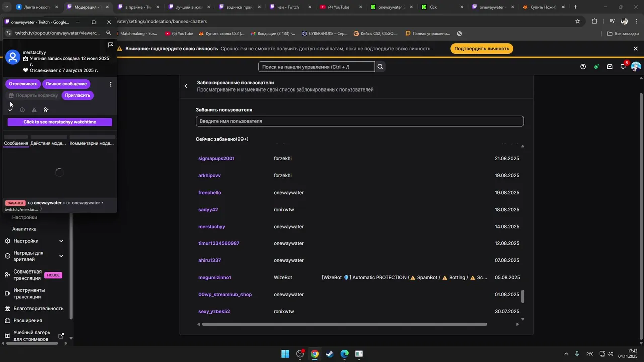Click Подтвердить личность button
644x362 pixels.
tap(482, 49)
